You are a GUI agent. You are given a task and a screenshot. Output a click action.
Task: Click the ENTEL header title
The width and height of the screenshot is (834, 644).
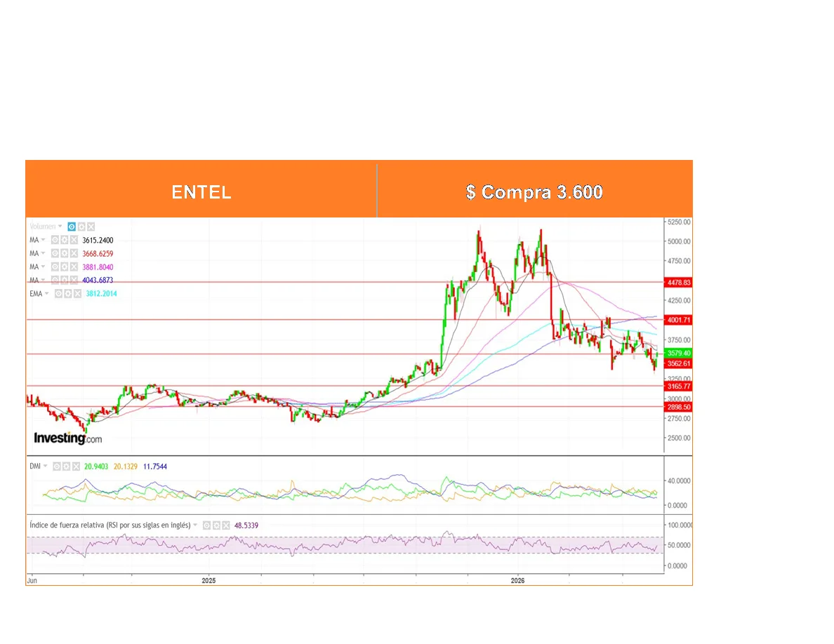click(x=201, y=192)
